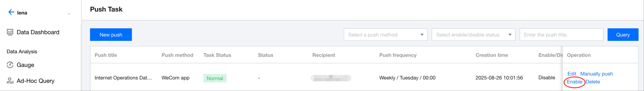
Task: Open the enable/disable status dropdown
Action: pos(473,35)
